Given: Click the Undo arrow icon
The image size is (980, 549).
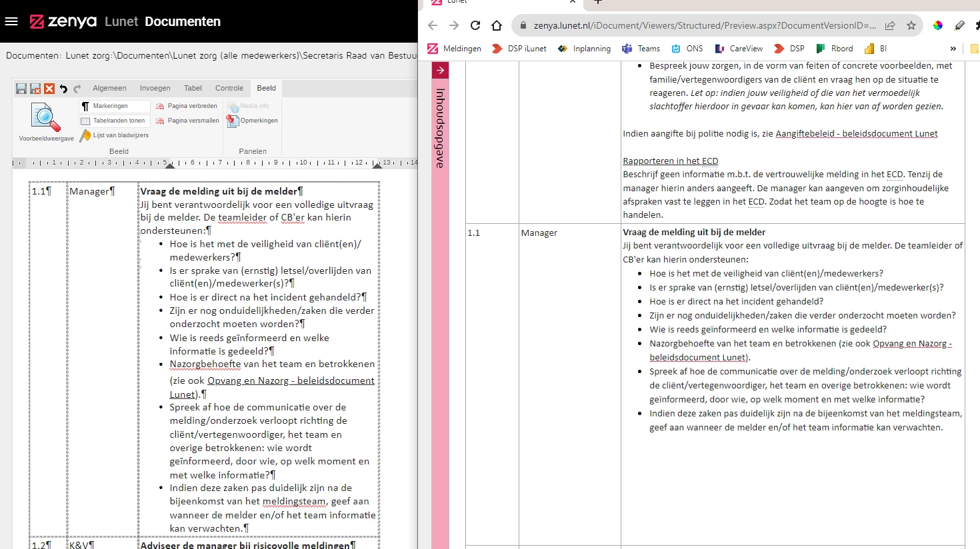Looking at the screenshot, I should click(x=63, y=89).
